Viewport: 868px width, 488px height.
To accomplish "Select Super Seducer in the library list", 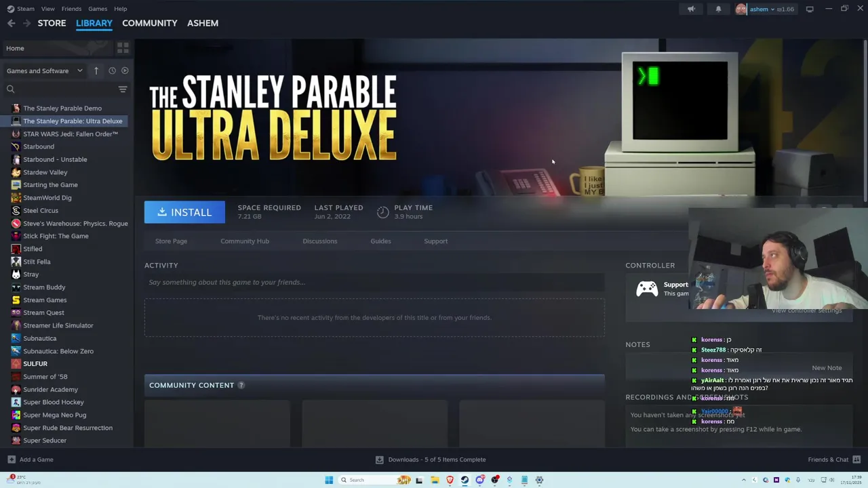I will (x=45, y=441).
